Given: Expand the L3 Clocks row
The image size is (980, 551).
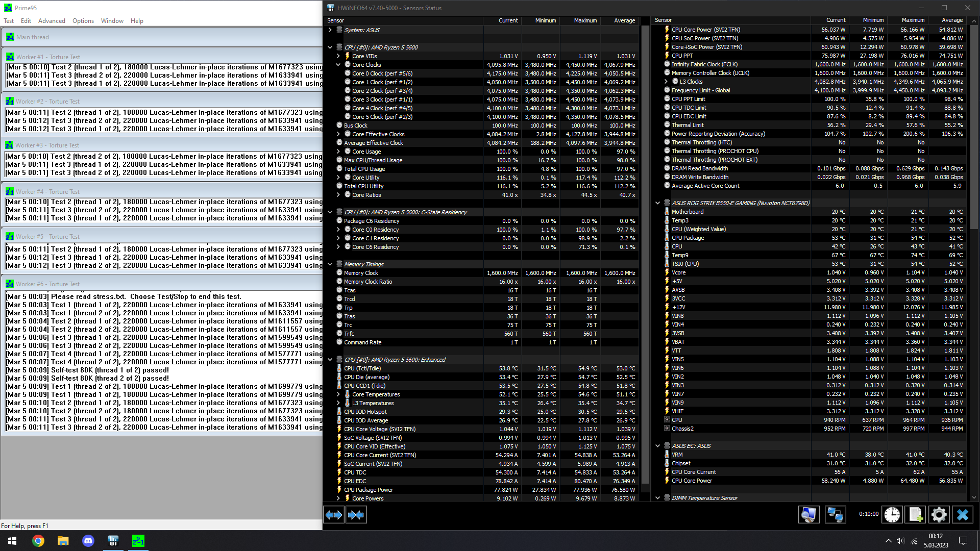Looking at the screenshot, I should point(666,82).
